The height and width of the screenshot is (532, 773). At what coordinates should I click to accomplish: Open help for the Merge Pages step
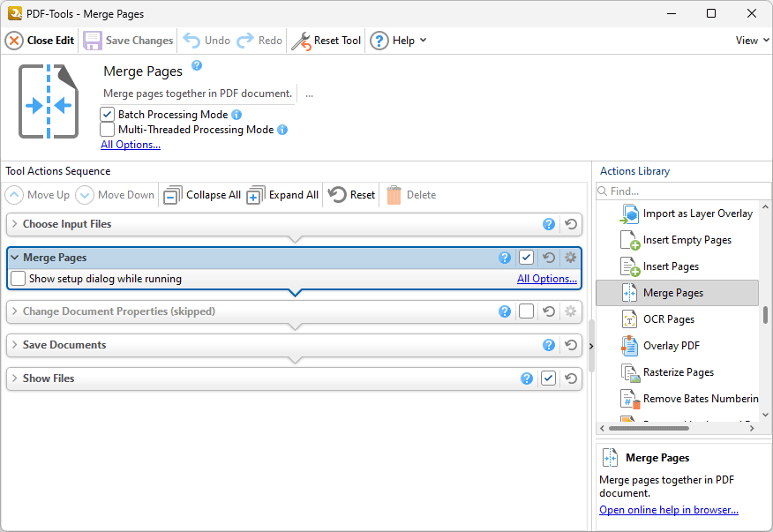[x=505, y=258]
